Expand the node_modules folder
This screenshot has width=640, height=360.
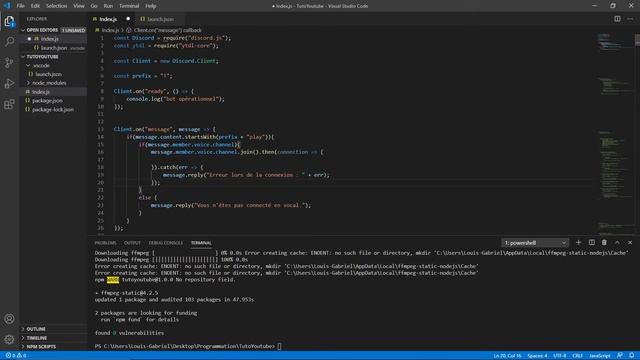tap(53, 83)
